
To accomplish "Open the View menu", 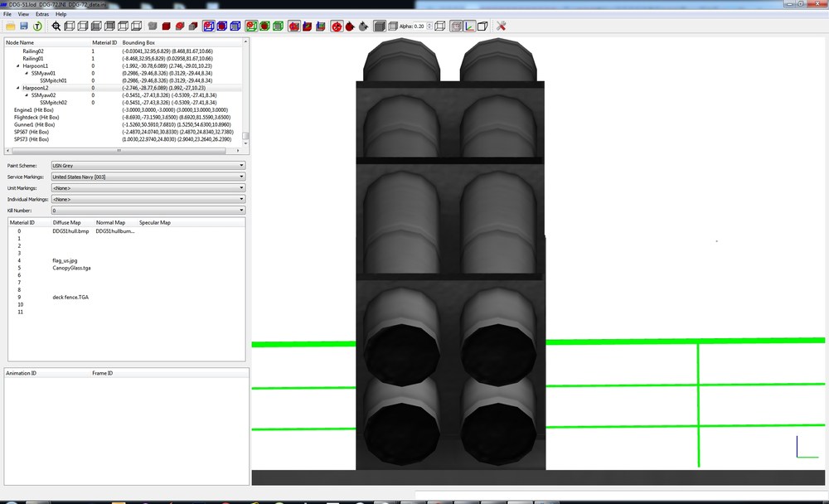I will point(23,14).
